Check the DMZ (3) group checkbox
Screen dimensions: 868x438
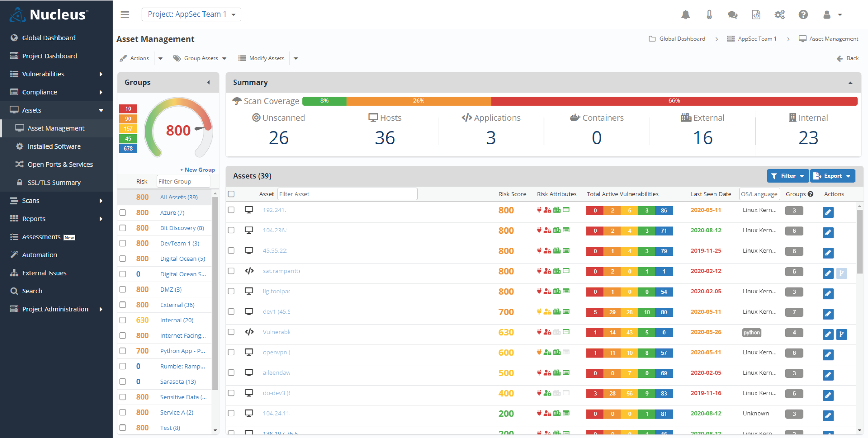(x=123, y=289)
